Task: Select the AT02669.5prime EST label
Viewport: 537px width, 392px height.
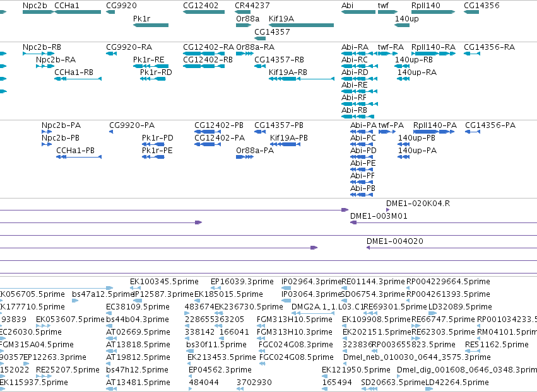Action: pos(138,332)
